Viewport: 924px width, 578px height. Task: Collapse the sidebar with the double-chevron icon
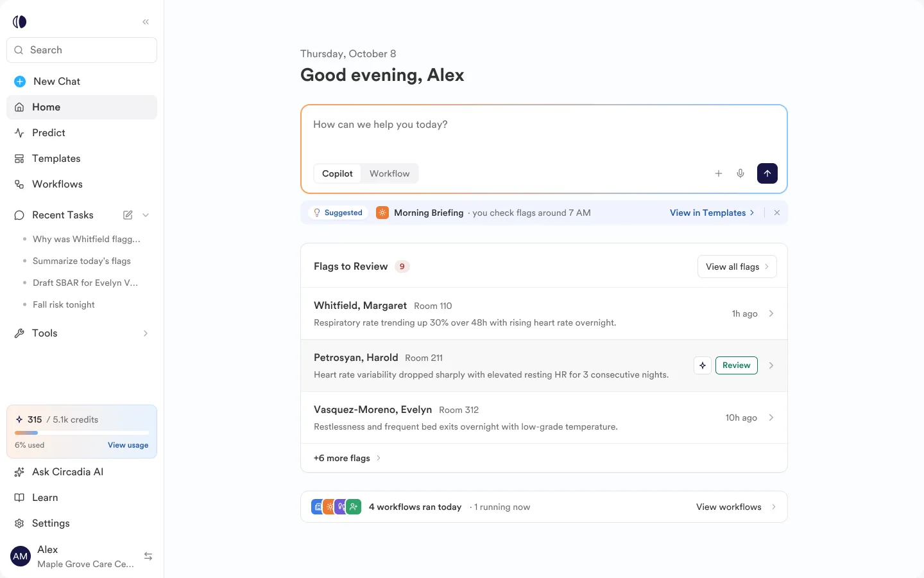click(146, 22)
